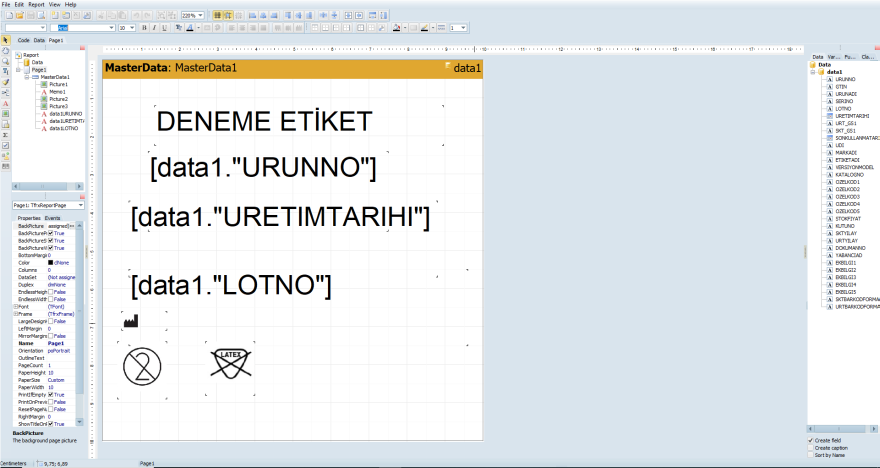Select the hand pan tool

(6, 51)
